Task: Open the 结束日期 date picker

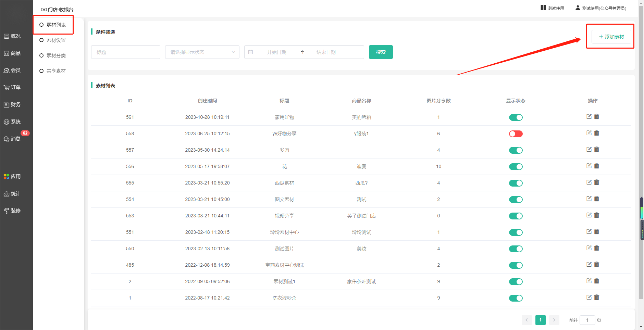Action: tap(326, 52)
